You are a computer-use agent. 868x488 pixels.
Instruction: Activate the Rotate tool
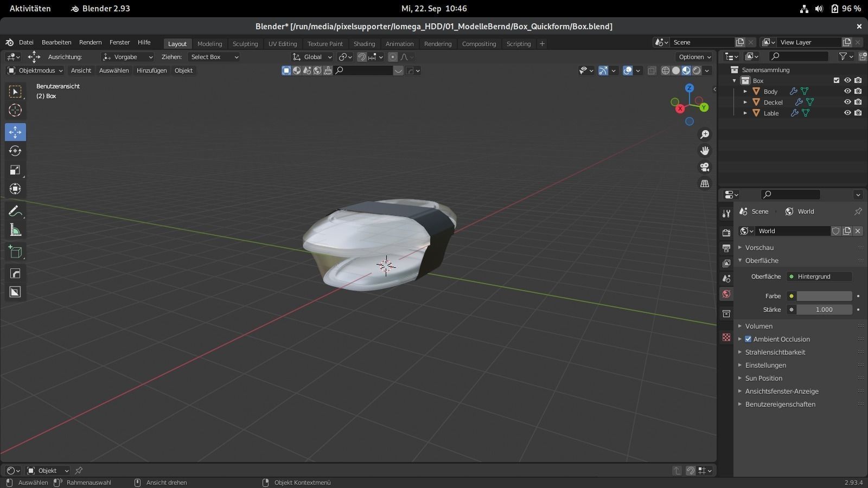click(x=15, y=151)
